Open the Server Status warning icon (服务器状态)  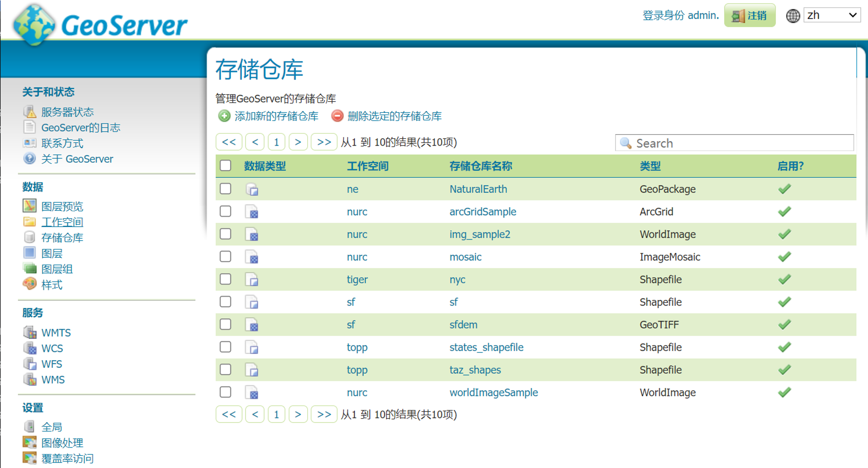pyautogui.click(x=30, y=112)
